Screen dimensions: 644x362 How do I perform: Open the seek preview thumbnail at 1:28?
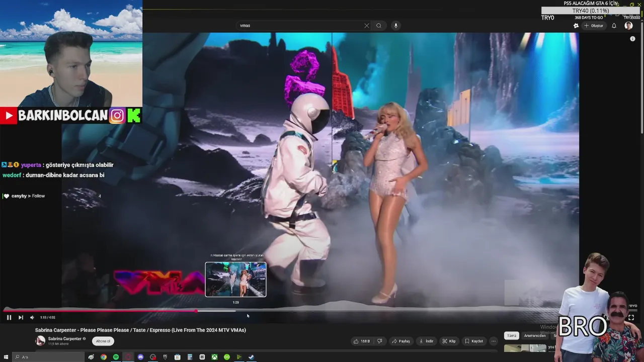click(235, 280)
